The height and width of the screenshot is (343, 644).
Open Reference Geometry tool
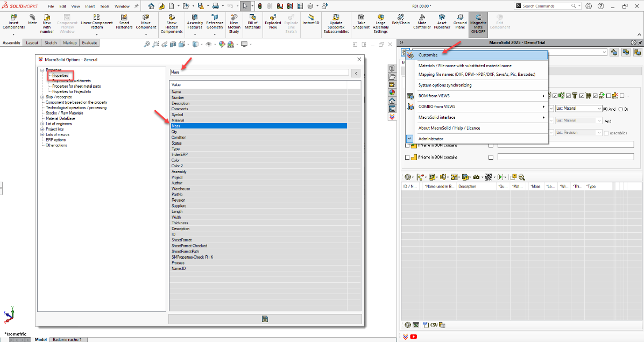point(215,22)
